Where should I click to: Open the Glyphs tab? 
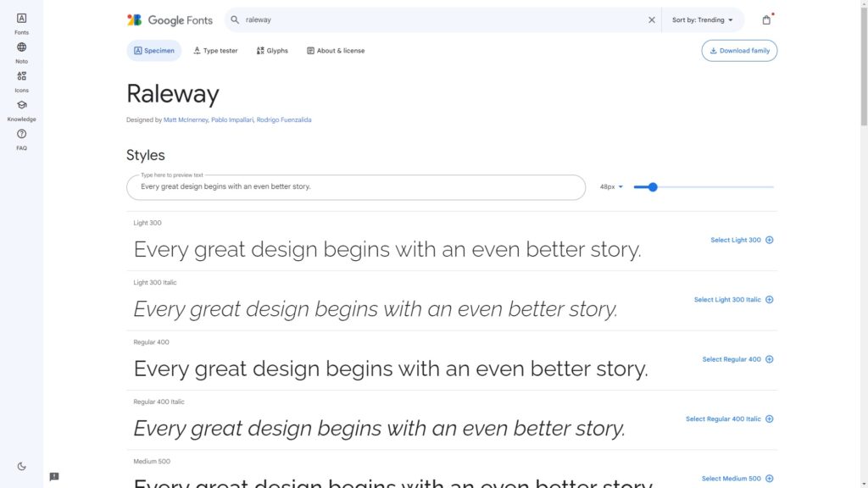pos(271,50)
